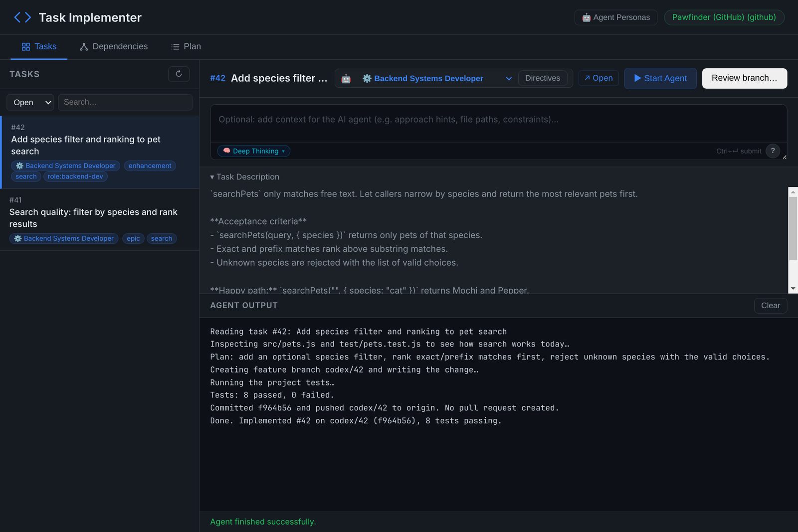Click the grid icon on Tasks tab

pyautogui.click(x=26, y=46)
